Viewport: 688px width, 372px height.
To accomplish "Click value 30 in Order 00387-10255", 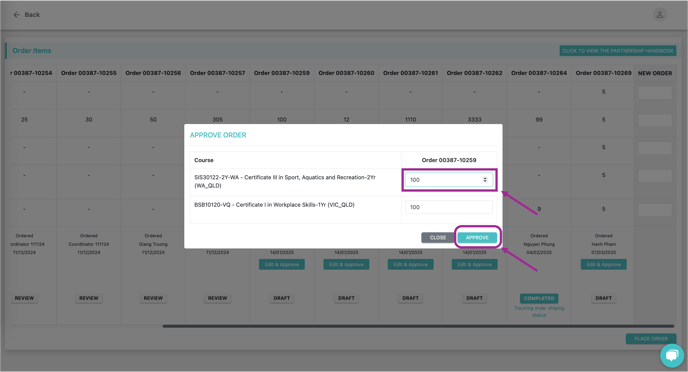I will pyautogui.click(x=89, y=119).
